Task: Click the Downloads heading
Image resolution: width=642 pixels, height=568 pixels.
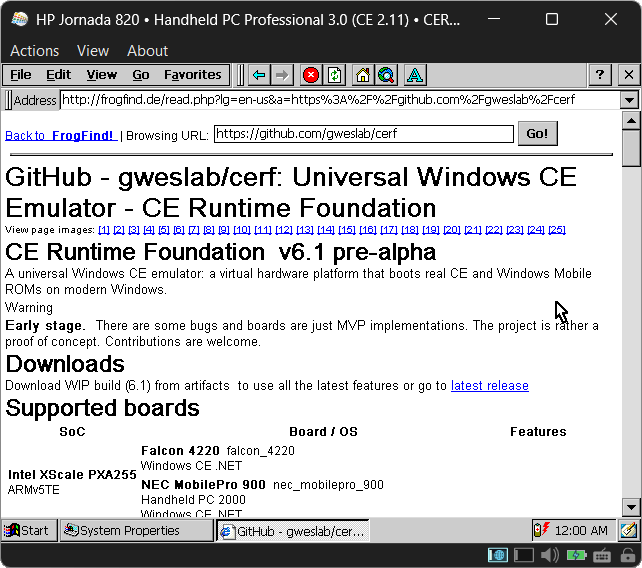Action: coord(65,364)
